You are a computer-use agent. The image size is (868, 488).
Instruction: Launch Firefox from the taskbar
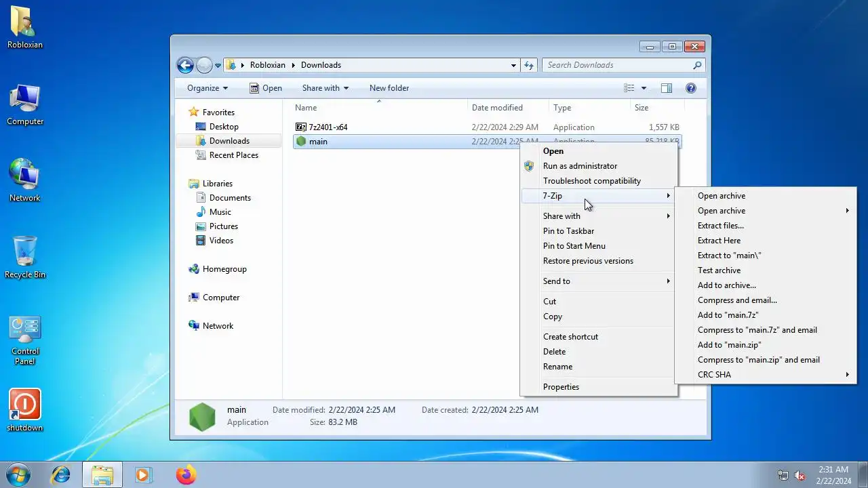pyautogui.click(x=185, y=474)
